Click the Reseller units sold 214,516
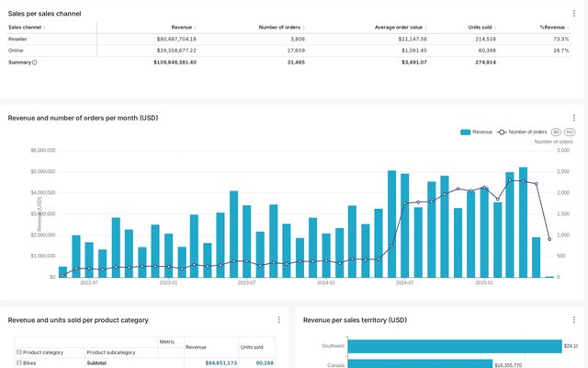The image size is (588, 368). click(x=486, y=39)
